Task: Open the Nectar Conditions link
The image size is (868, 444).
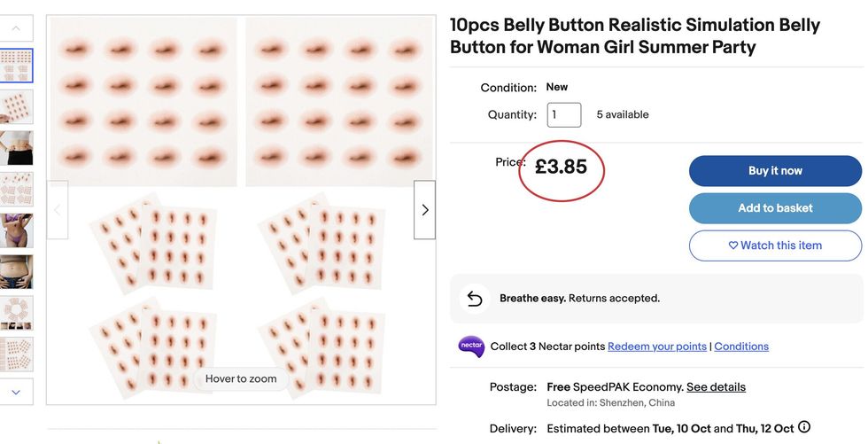Action: pos(741,347)
